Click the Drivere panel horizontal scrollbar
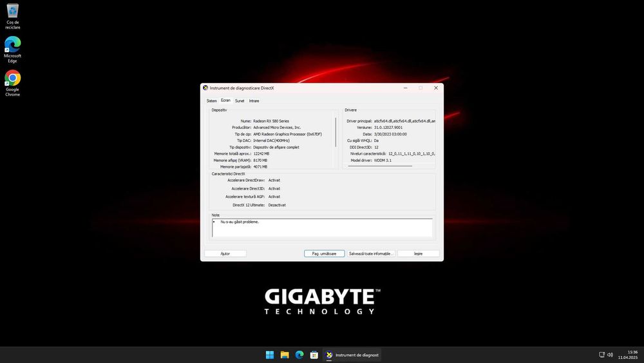 pos(380,166)
